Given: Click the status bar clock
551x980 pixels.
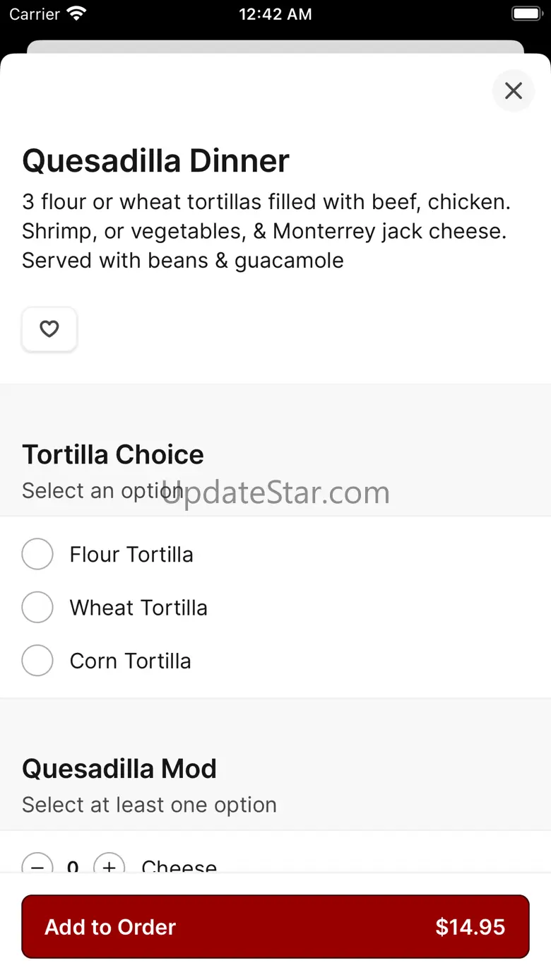Looking at the screenshot, I should tap(275, 14).
